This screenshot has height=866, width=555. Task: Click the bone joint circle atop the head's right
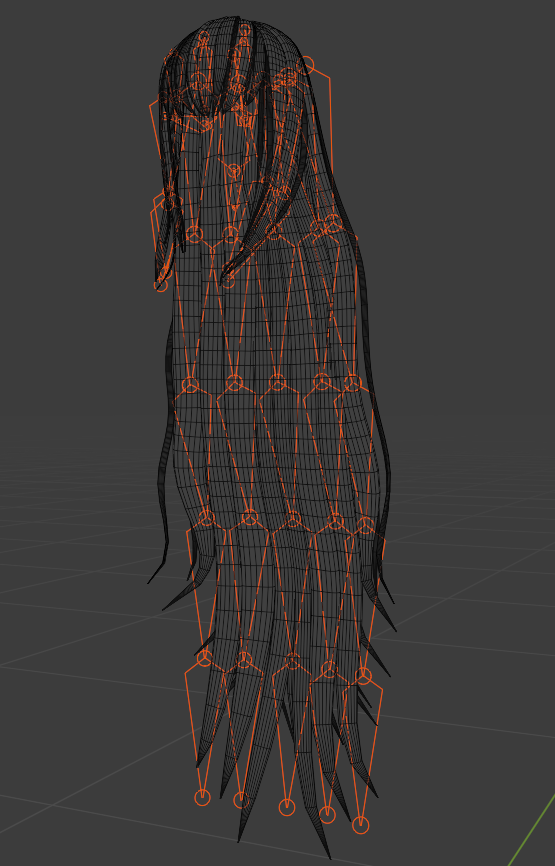[x=305, y=66]
